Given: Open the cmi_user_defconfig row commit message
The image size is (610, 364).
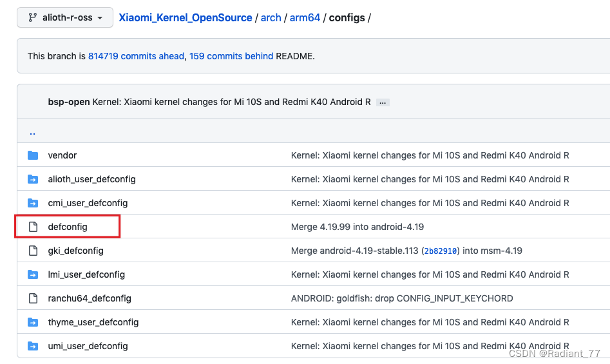Looking at the screenshot, I should click(430, 203).
